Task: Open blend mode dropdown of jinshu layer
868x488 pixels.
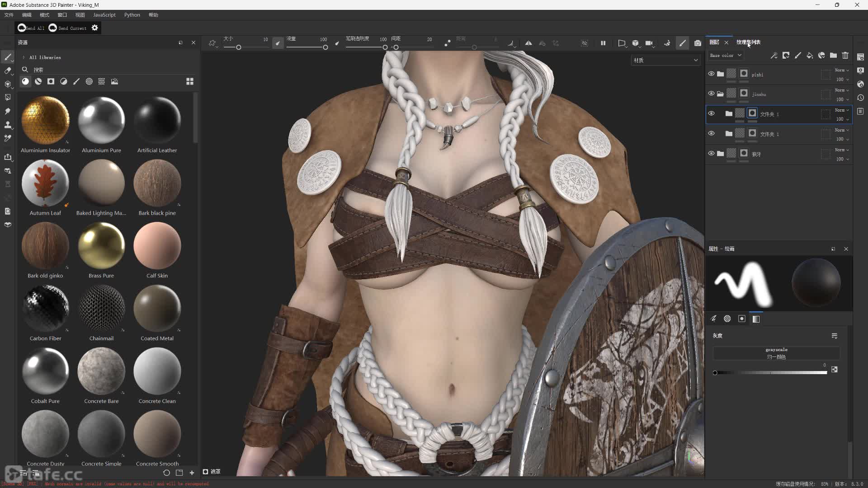Action: tap(842, 90)
